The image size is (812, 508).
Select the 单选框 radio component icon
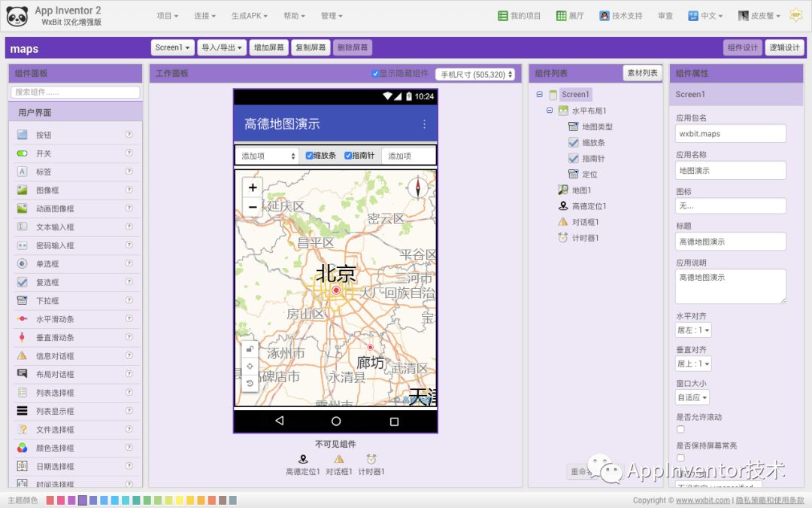point(23,264)
